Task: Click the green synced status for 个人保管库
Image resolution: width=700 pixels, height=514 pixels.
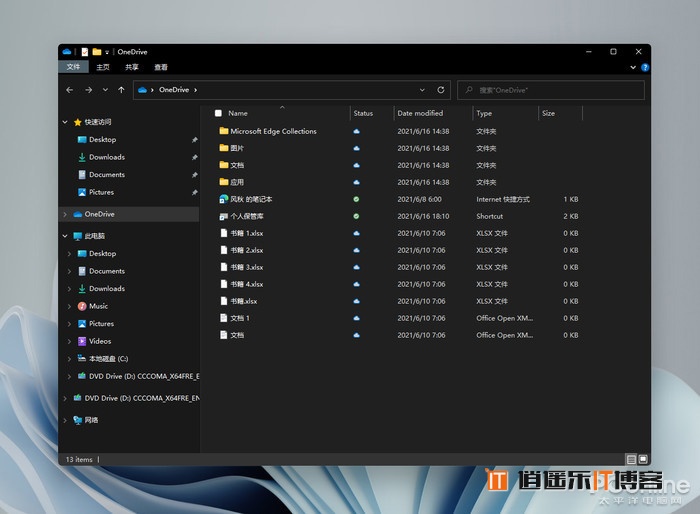Action: pyautogui.click(x=356, y=216)
